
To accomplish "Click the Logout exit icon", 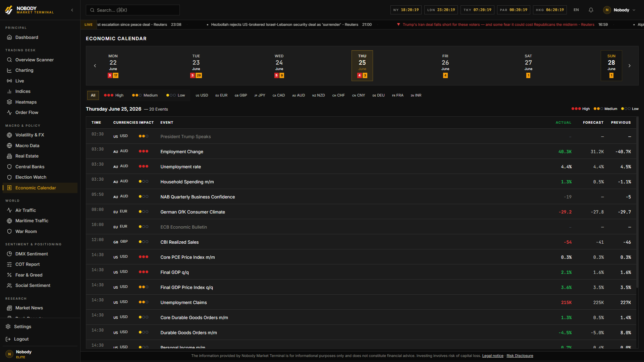I will [x=8, y=339].
